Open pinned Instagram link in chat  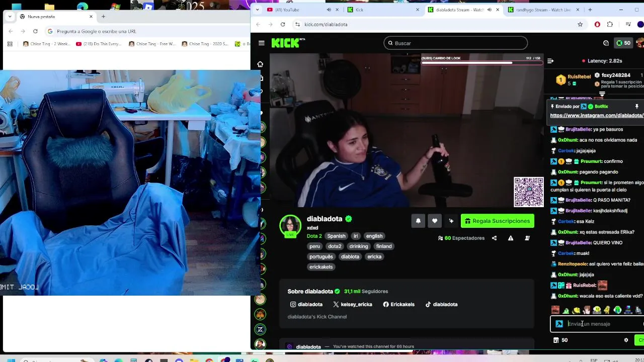(597, 116)
